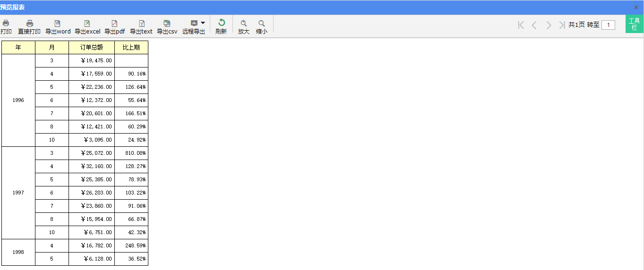This screenshot has width=644, height=270.
Task: Close the 预览报表 preview window
Action: tap(636, 7)
